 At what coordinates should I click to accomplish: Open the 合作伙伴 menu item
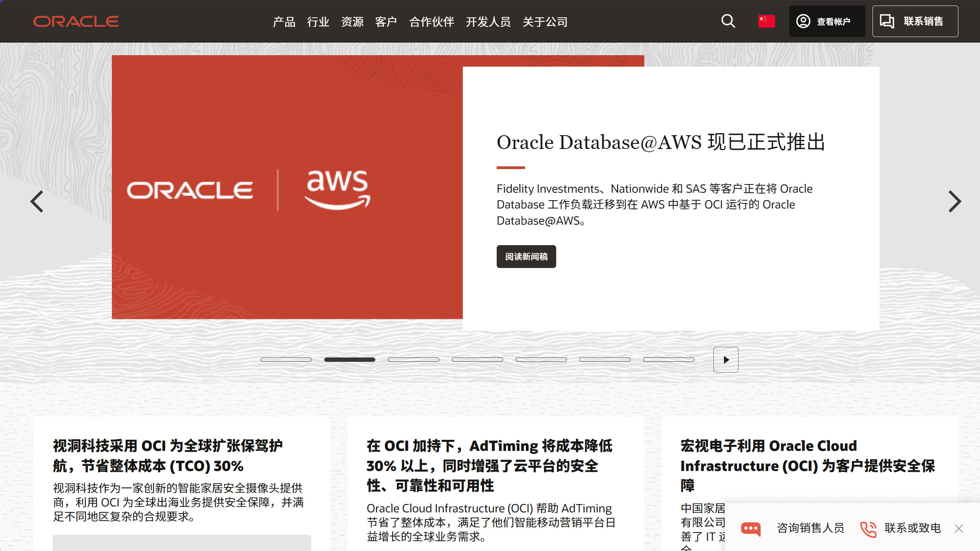tap(432, 22)
